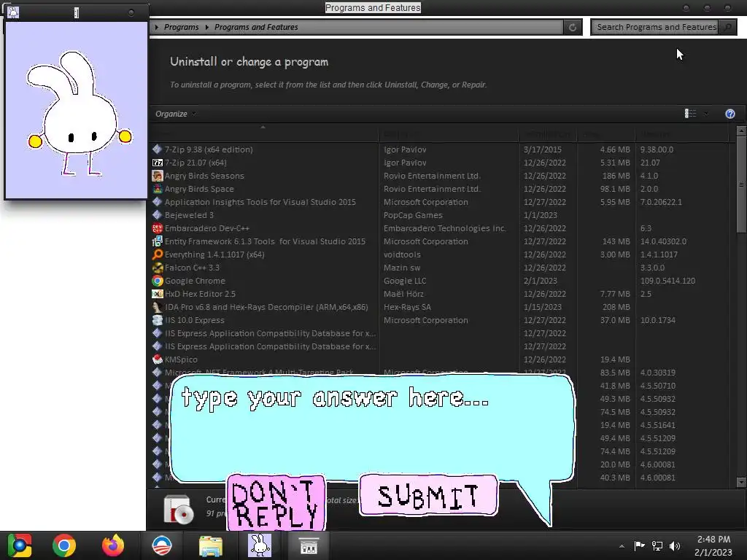Click the KMSpico icon
The image size is (747, 560).
[x=158, y=359]
